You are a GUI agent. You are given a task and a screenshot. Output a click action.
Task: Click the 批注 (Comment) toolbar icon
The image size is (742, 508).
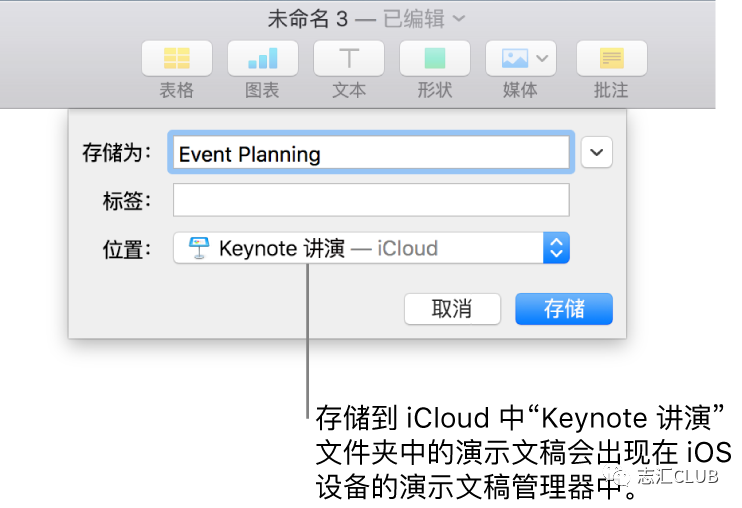click(x=611, y=59)
